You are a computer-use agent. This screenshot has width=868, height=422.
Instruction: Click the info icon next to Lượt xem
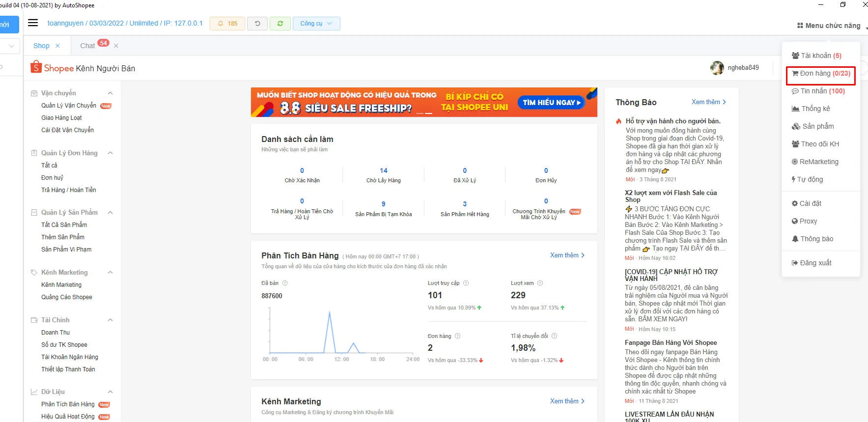pos(540,283)
